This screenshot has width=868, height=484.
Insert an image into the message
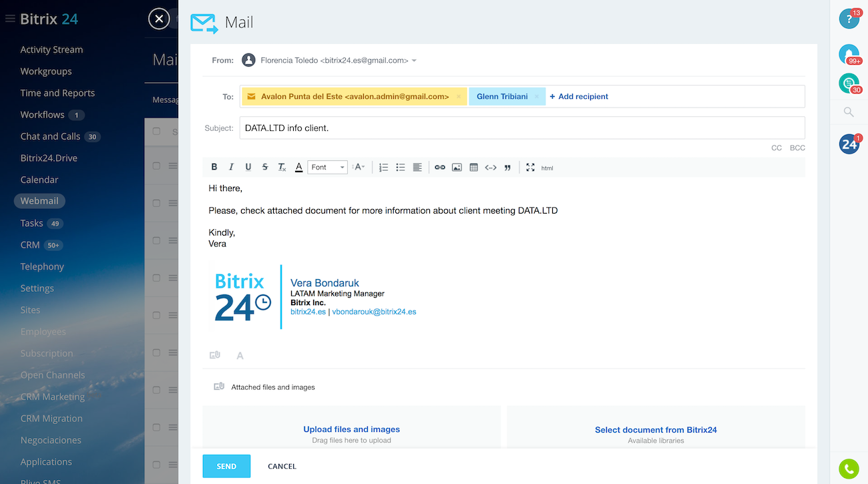pyautogui.click(x=457, y=168)
